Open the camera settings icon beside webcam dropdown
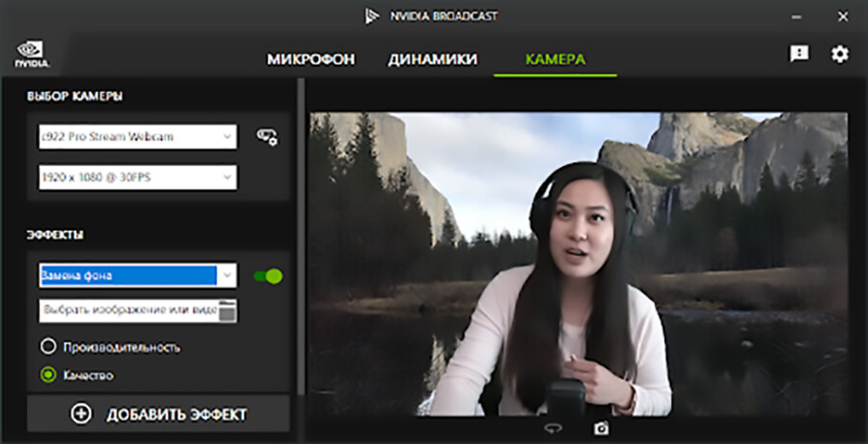The image size is (868, 444). tap(267, 137)
